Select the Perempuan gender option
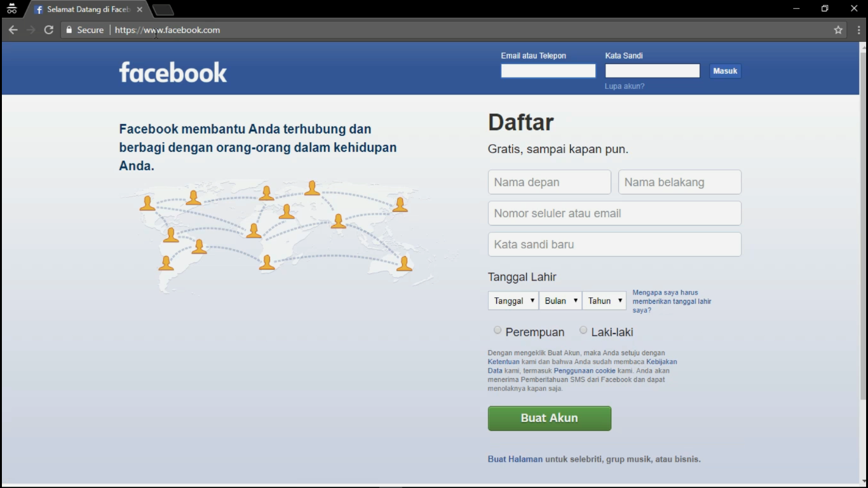Image resolution: width=868 pixels, height=488 pixels. coord(498,329)
